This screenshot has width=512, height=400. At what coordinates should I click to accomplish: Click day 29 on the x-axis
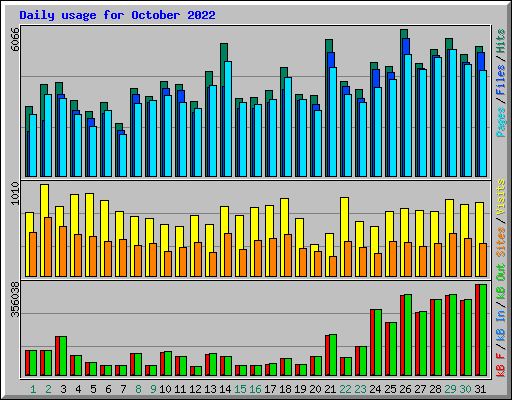(x=450, y=389)
